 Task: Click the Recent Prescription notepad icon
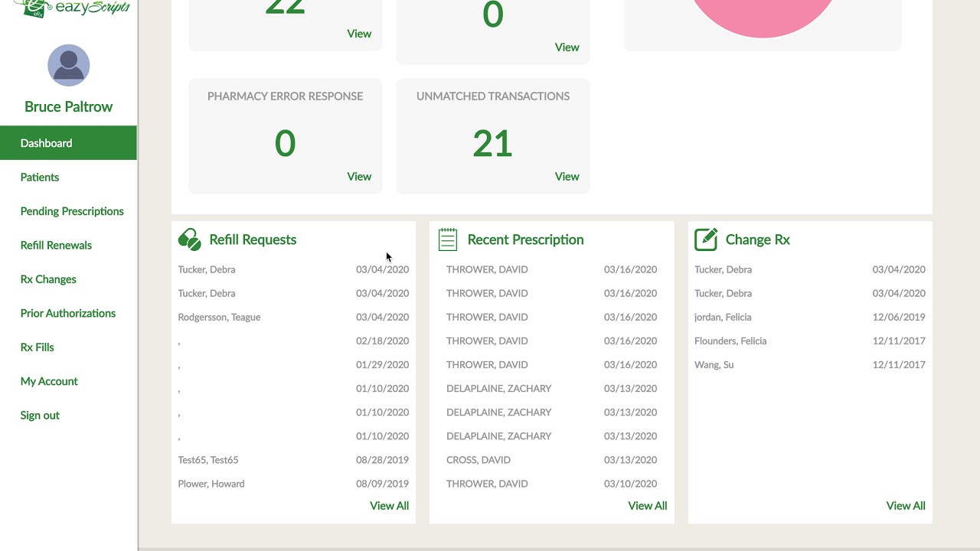tap(448, 240)
